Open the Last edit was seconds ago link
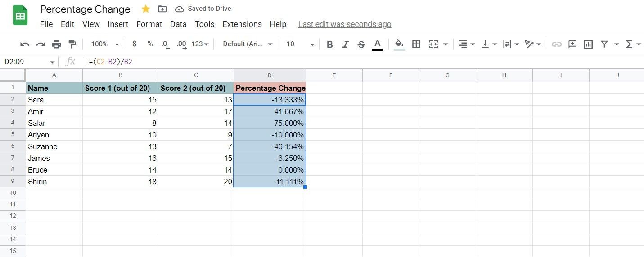Screen dimensions: 644x257 [345, 24]
